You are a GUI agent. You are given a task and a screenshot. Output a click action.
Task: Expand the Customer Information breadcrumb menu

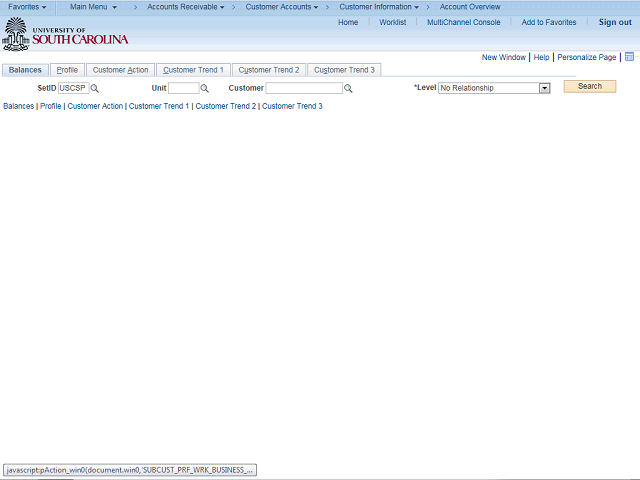(379, 7)
